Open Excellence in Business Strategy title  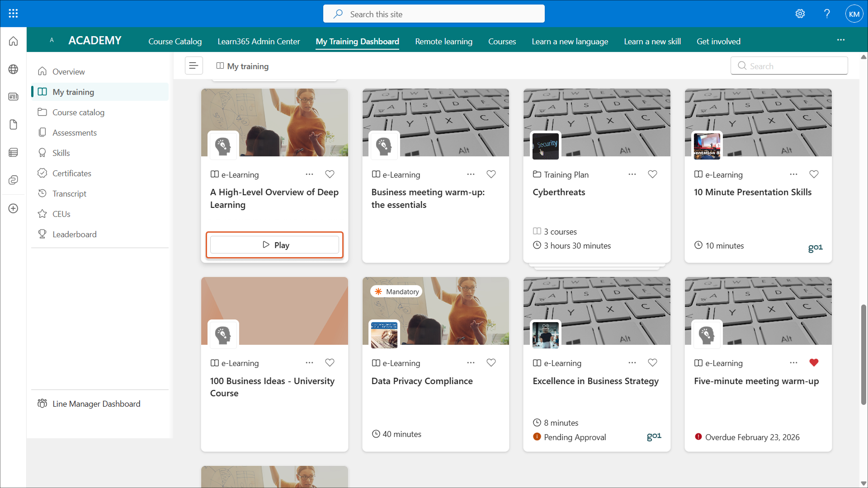(595, 381)
